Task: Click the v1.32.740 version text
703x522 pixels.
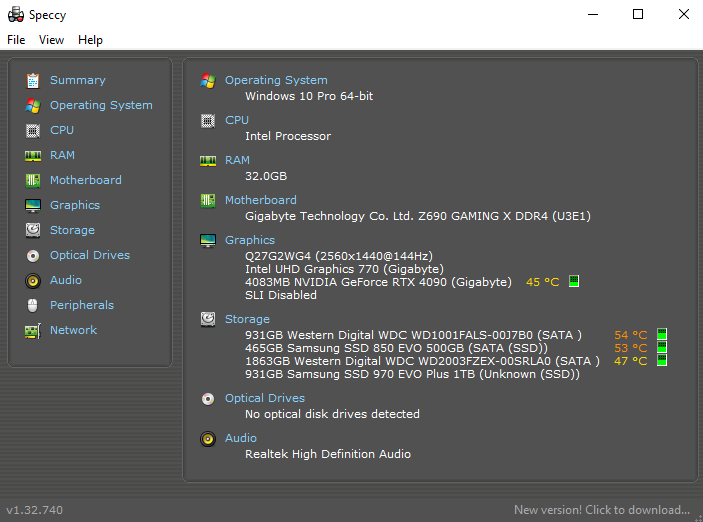Action: [x=35, y=510]
